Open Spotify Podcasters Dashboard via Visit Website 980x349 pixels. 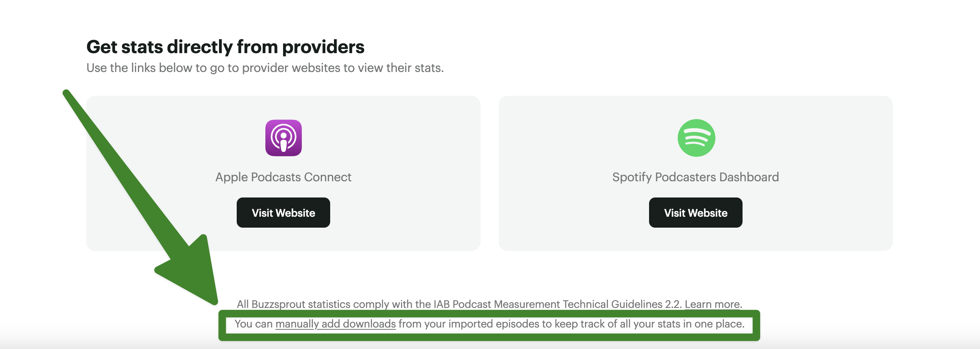tap(695, 213)
